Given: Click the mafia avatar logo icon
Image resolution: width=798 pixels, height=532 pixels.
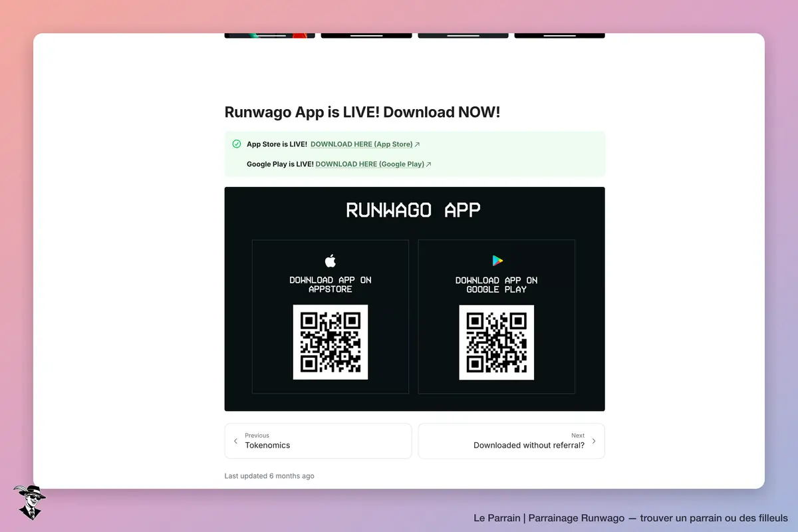Looking at the screenshot, I should tap(29, 502).
